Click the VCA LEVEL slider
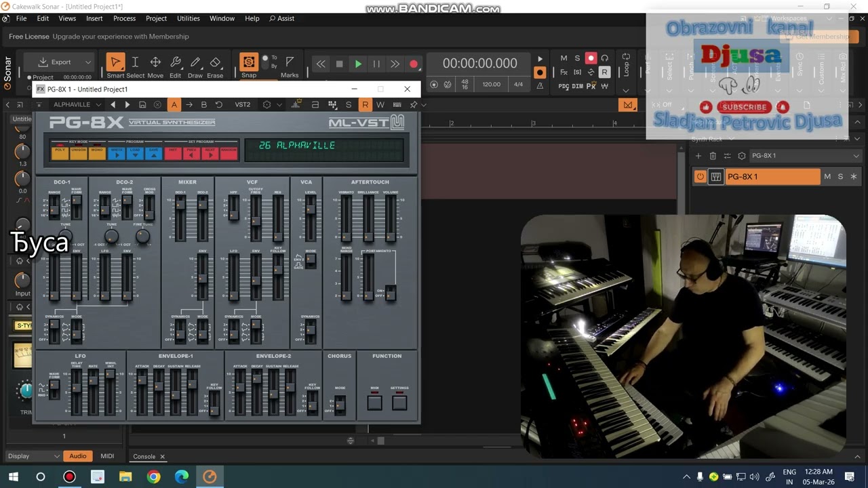 click(x=311, y=219)
